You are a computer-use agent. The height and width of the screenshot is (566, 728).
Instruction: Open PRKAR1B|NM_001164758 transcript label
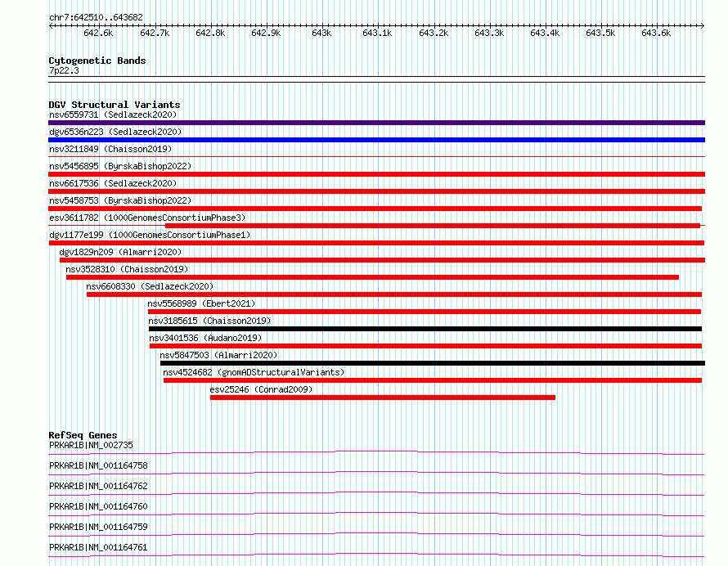coord(98,465)
